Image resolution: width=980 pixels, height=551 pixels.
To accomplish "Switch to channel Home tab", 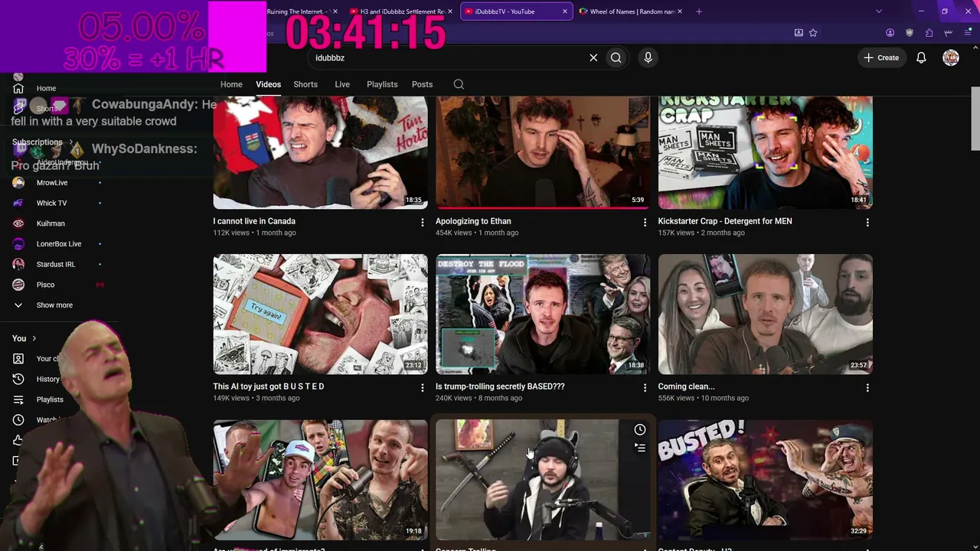I will pyautogui.click(x=231, y=84).
